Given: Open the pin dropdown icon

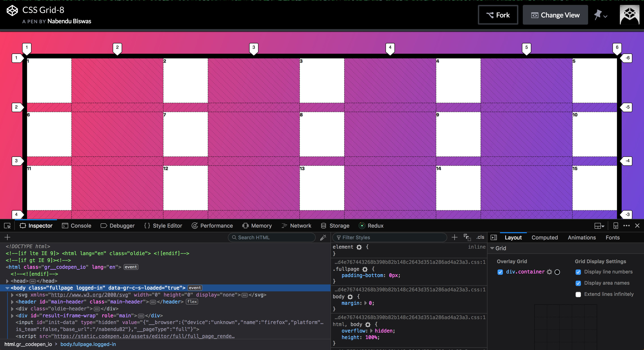Looking at the screenshot, I should point(600,15).
